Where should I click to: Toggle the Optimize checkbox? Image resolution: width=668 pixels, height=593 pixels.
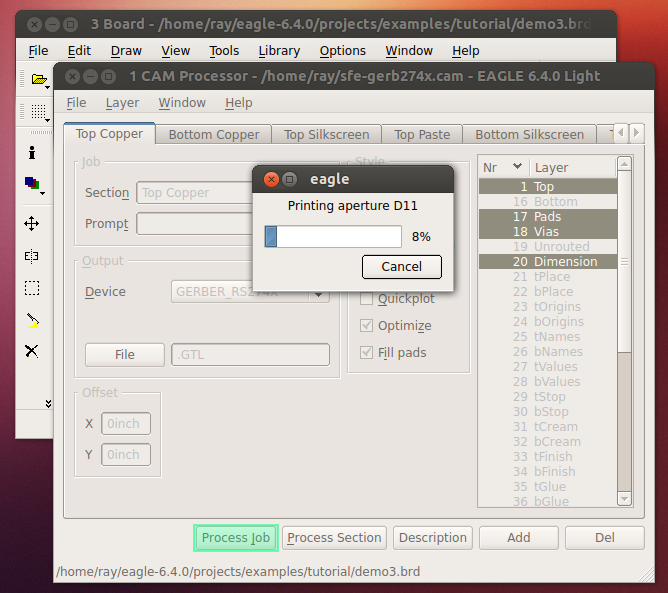click(367, 325)
